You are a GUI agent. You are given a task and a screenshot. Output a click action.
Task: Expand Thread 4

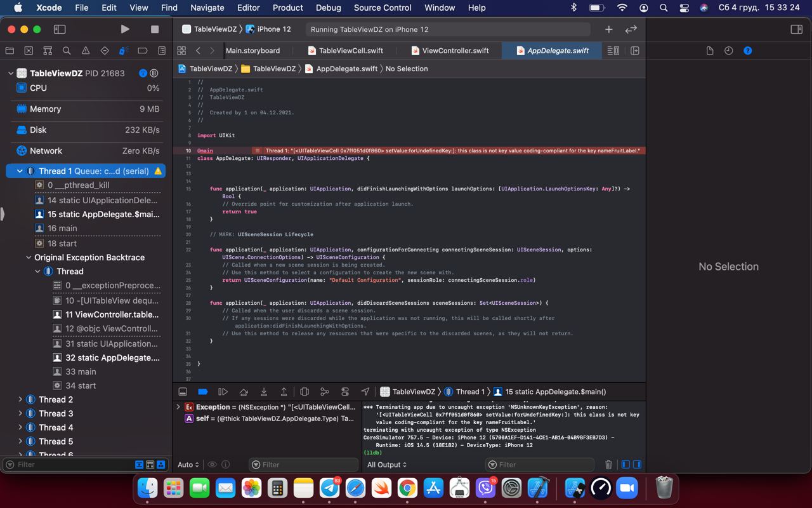tap(20, 427)
